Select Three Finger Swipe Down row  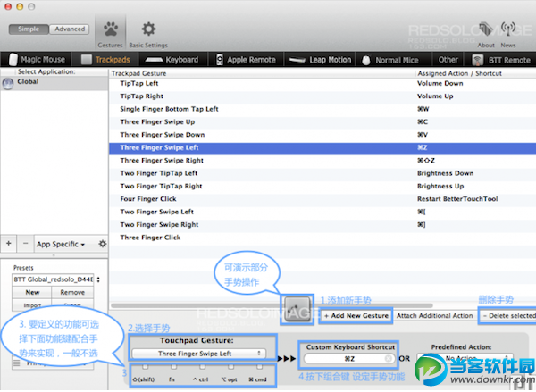(x=322, y=135)
